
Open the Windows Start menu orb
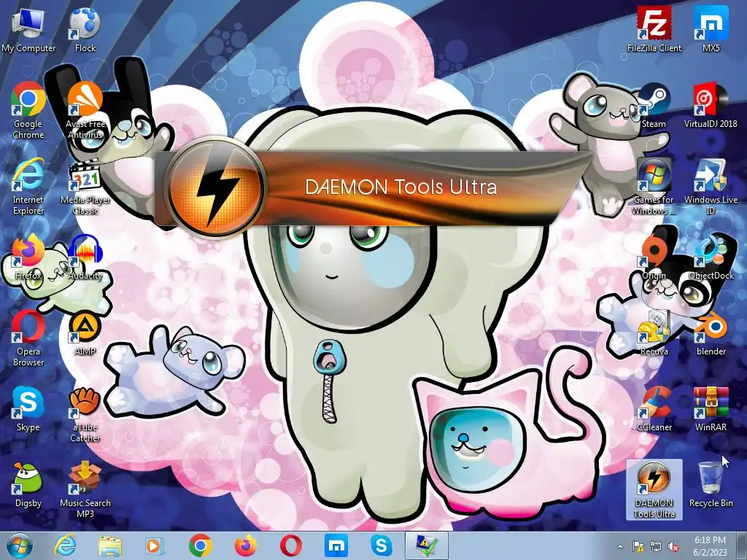pos(20,545)
